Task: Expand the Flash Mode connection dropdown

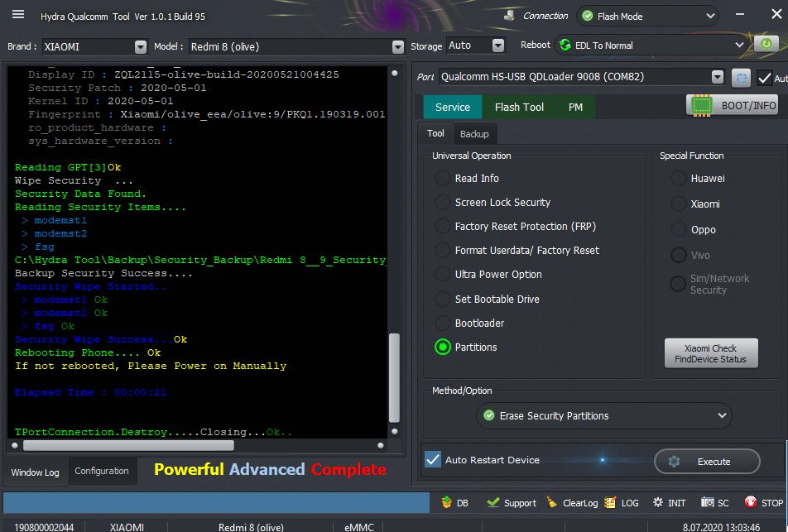Action: (x=710, y=16)
